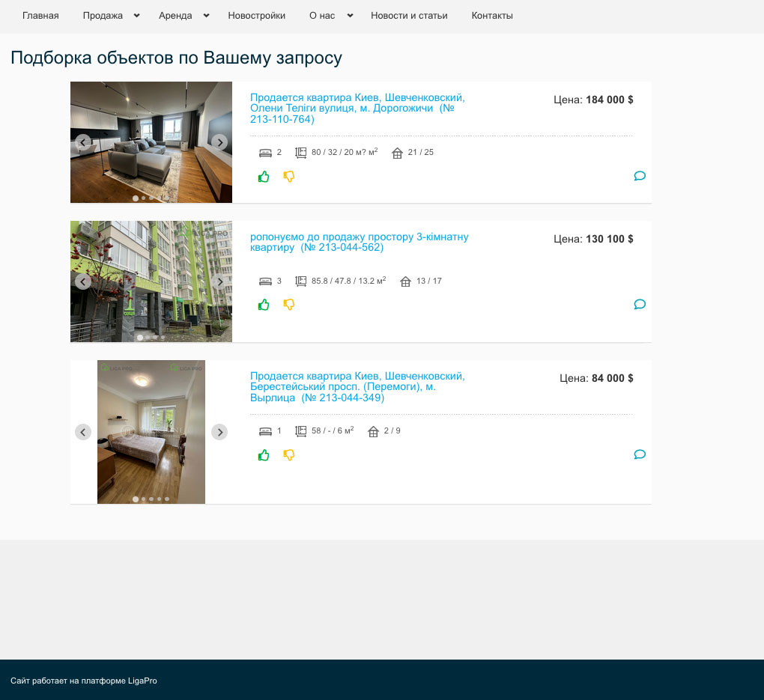764x700 pixels.
Task: Like the 84 000 $ apartment listing
Action: [264, 455]
